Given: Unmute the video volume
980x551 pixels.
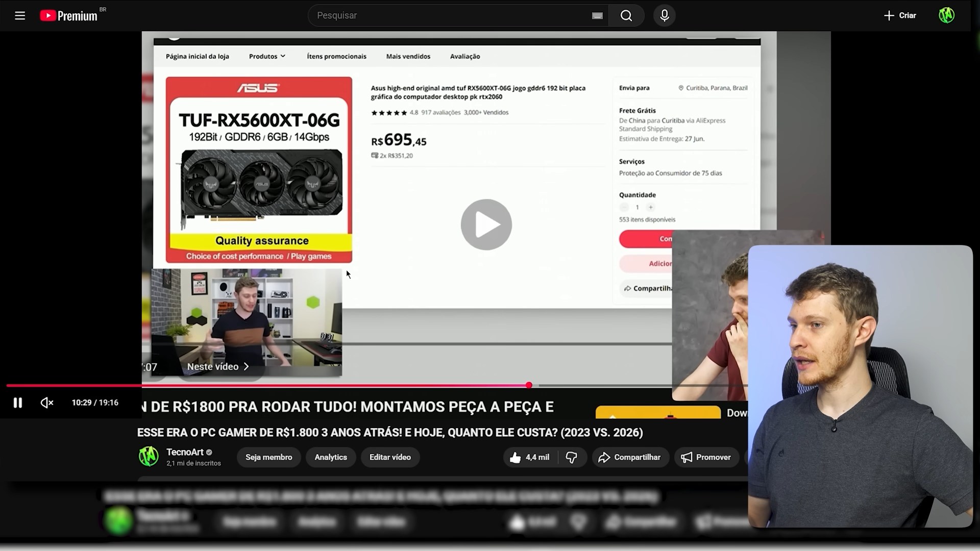Looking at the screenshot, I should [47, 403].
